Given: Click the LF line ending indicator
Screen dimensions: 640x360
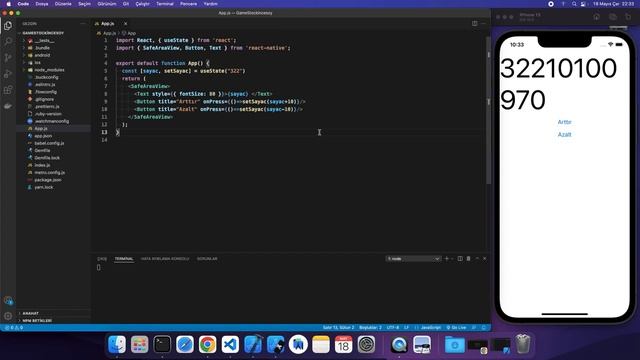Looking at the screenshot, I should tap(407, 327).
